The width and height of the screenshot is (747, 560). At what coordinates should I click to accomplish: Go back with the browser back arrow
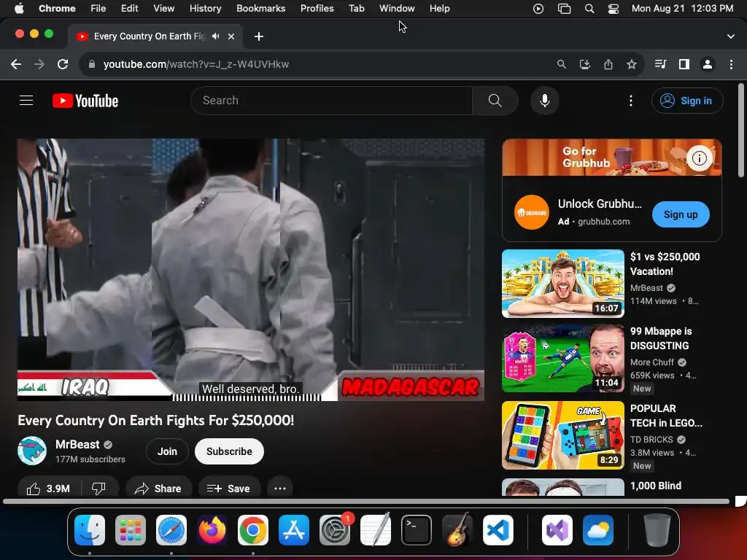(16, 64)
